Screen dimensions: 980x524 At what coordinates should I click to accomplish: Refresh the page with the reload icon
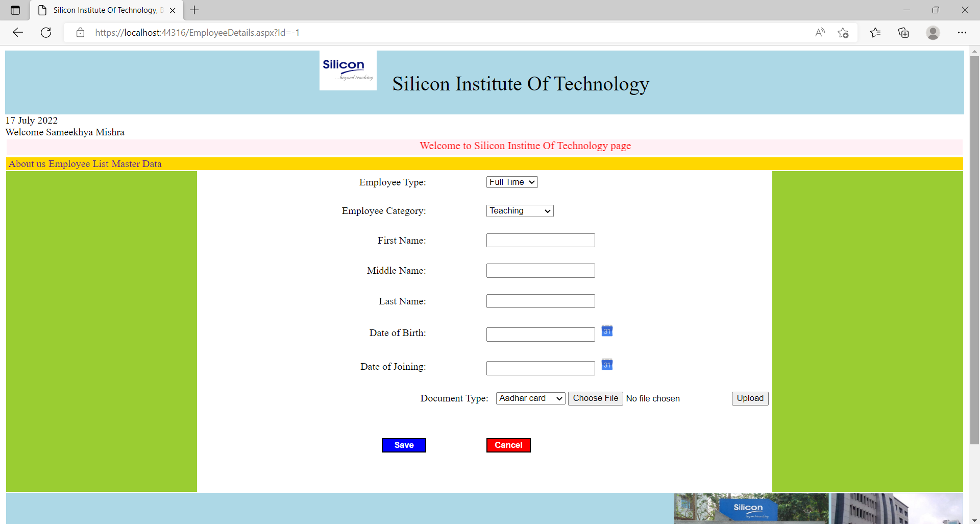[46, 33]
